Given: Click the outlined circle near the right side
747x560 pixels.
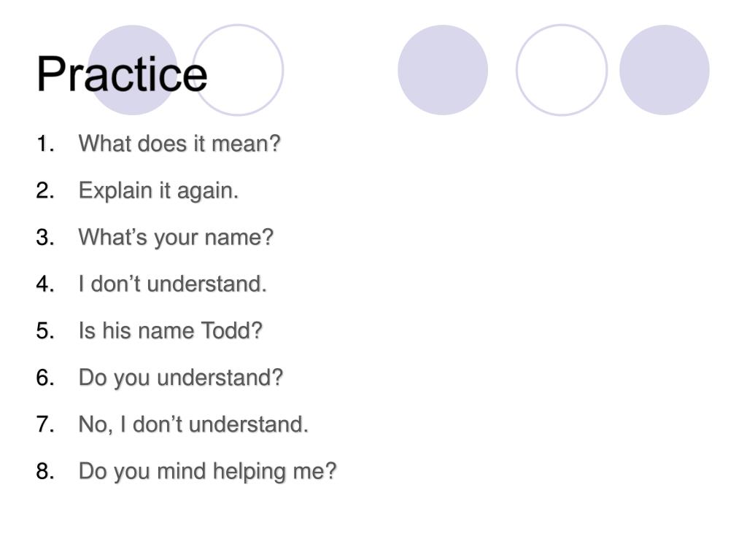Looking at the screenshot, I should pyautogui.click(x=562, y=70).
